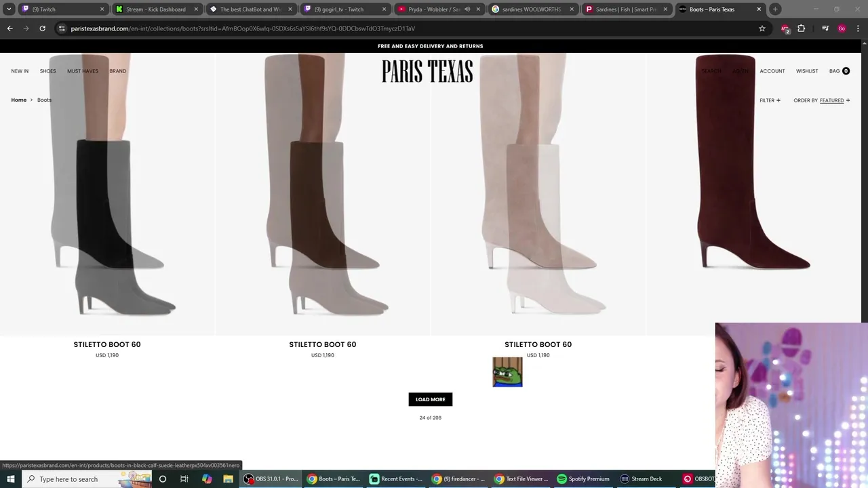The height and width of the screenshot is (488, 868).
Task: Open the Windows Start menu
Action: [11, 479]
